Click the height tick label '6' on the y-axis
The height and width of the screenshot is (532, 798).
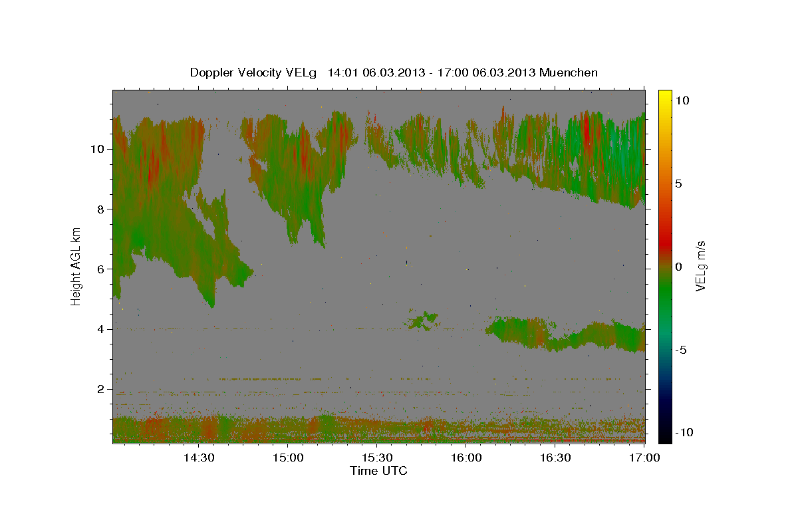pos(102,269)
